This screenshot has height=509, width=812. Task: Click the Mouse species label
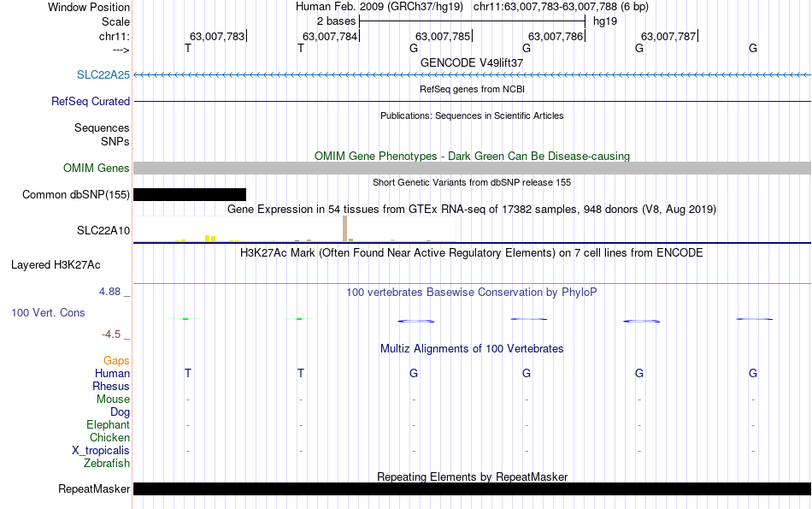pos(113,400)
